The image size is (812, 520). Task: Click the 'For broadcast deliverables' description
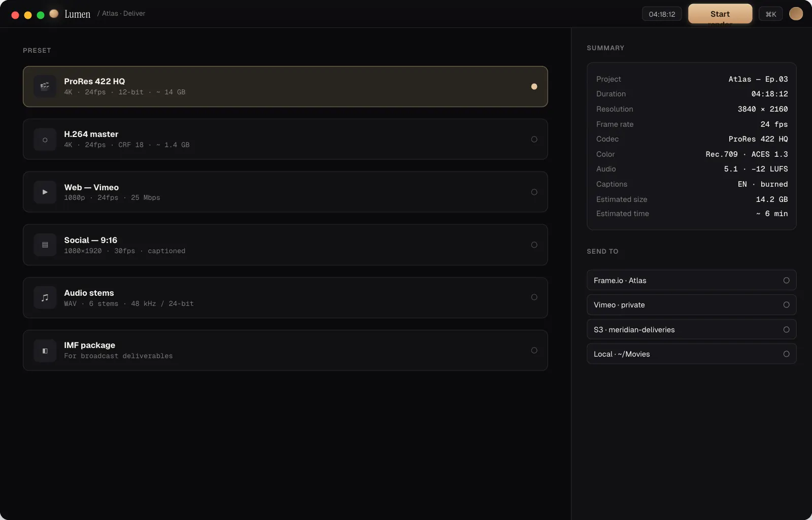click(x=118, y=356)
